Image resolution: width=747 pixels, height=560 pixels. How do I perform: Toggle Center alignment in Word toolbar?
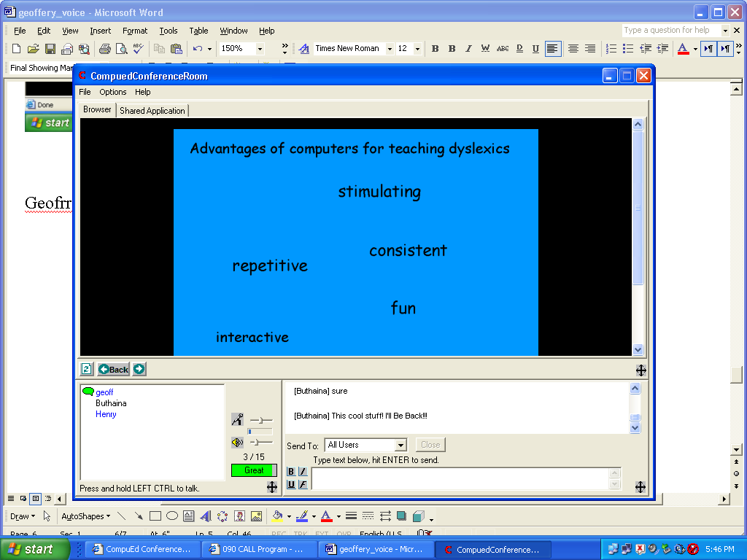tap(573, 49)
